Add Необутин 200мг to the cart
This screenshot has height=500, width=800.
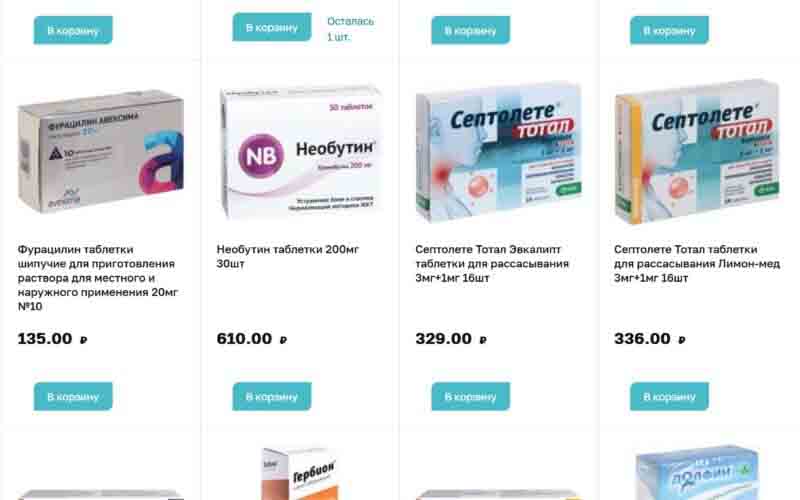coord(272,396)
